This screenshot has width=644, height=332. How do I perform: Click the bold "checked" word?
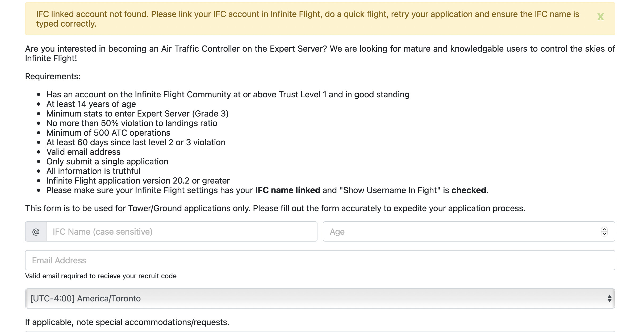tap(469, 190)
